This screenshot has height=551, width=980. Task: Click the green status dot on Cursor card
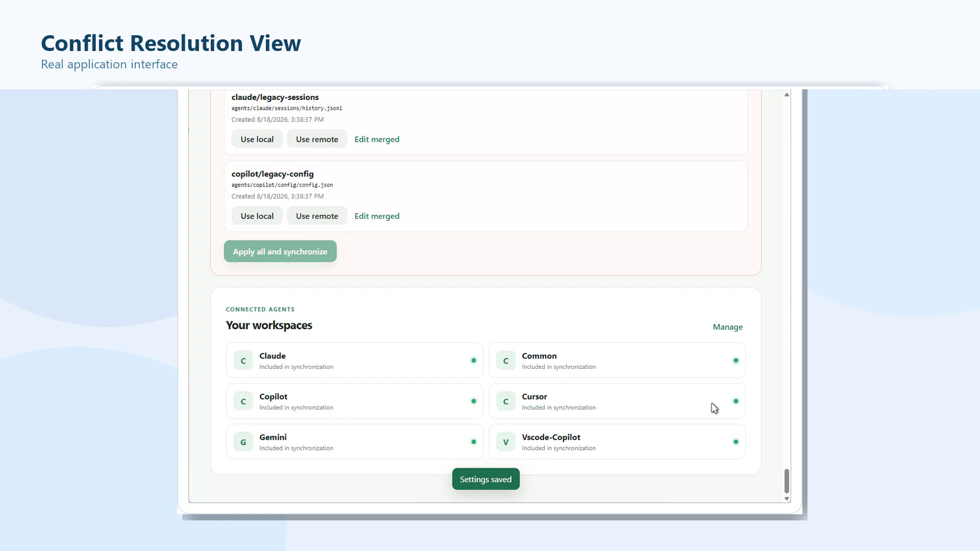736,402
